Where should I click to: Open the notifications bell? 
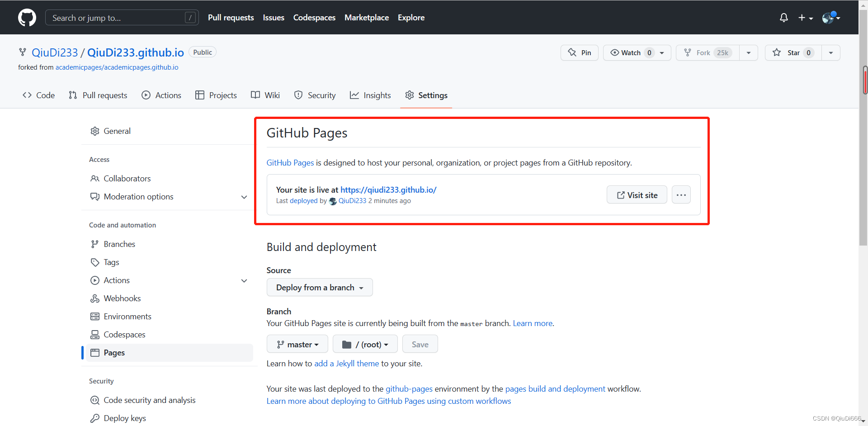click(783, 18)
